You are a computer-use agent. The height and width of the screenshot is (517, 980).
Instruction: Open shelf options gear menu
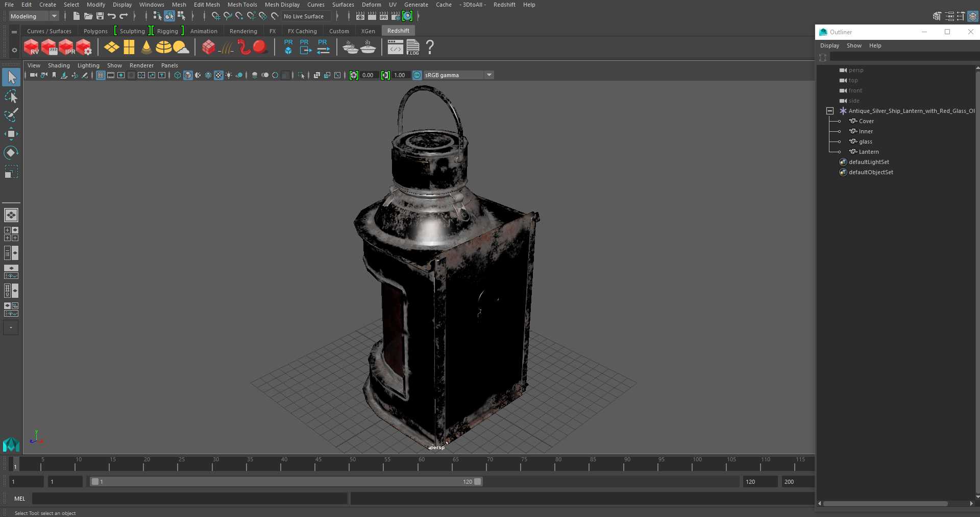[x=14, y=50]
